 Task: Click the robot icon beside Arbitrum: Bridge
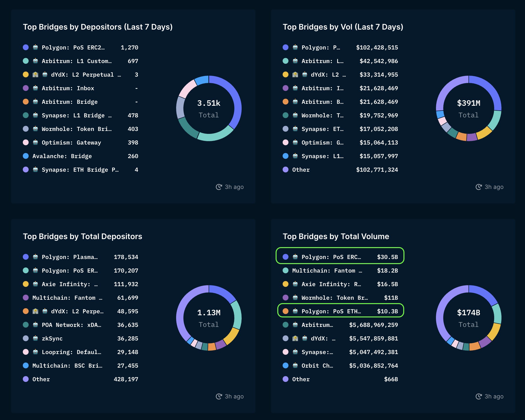pos(35,102)
